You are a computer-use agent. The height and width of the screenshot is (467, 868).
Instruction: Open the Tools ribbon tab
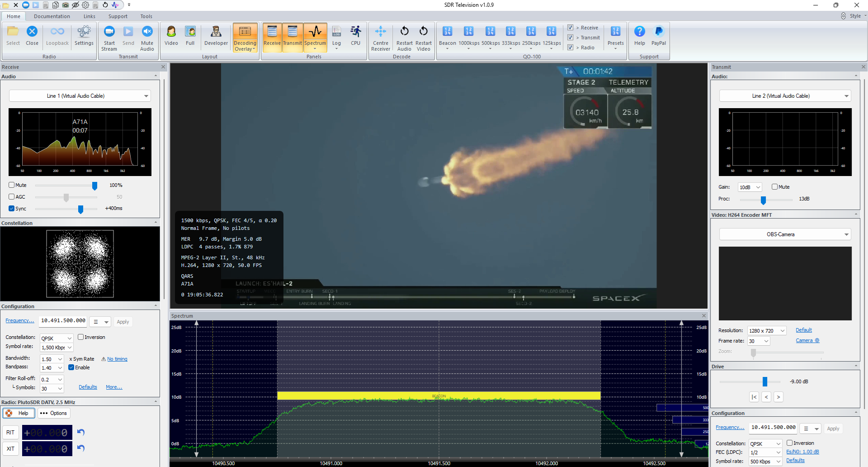pos(146,16)
